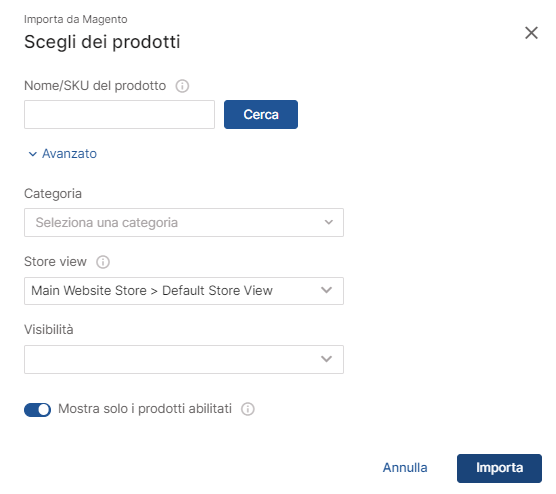Click the Annulla link
The height and width of the screenshot is (494, 556).
coord(405,468)
